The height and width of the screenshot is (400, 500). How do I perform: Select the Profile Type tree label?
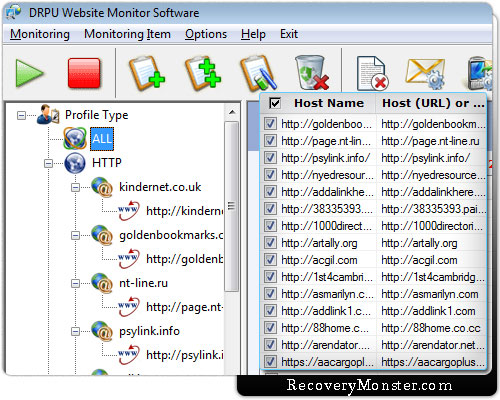(97, 115)
